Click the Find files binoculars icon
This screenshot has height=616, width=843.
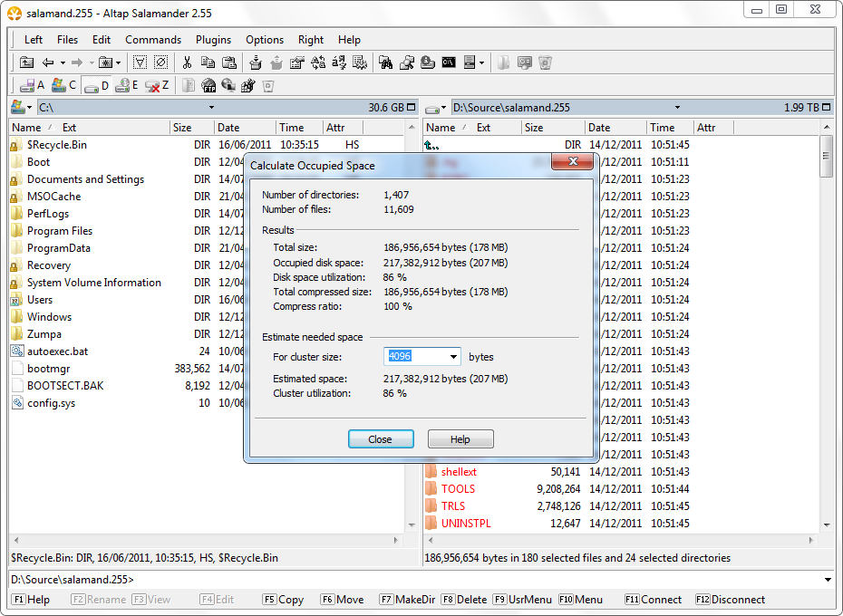pyautogui.click(x=385, y=63)
